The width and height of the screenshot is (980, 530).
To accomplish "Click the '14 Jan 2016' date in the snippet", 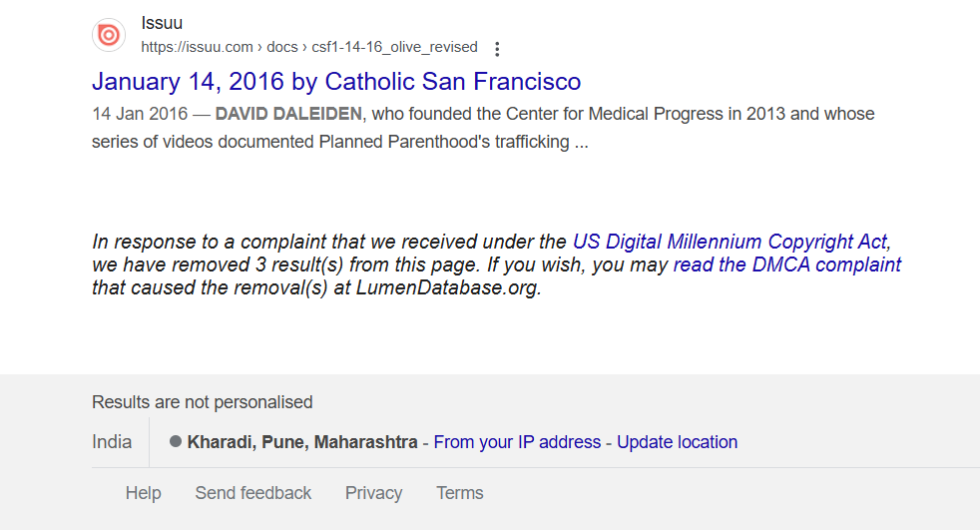I will [x=140, y=114].
